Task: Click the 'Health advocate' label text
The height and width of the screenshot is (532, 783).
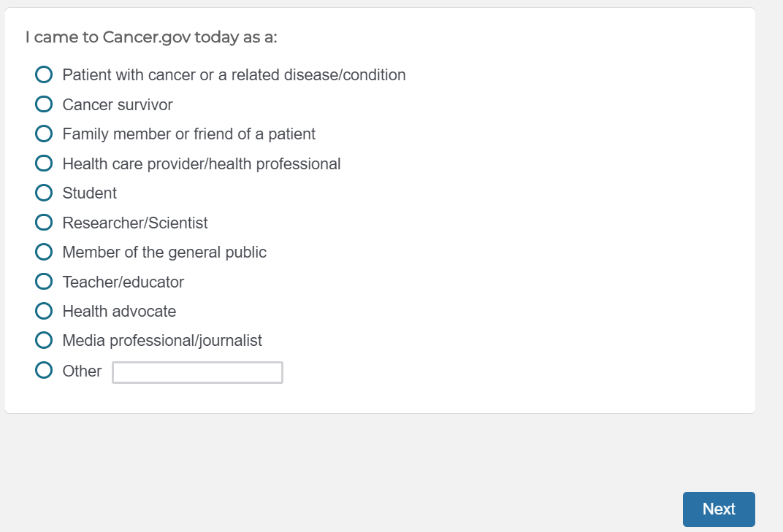Action: (119, 312)
